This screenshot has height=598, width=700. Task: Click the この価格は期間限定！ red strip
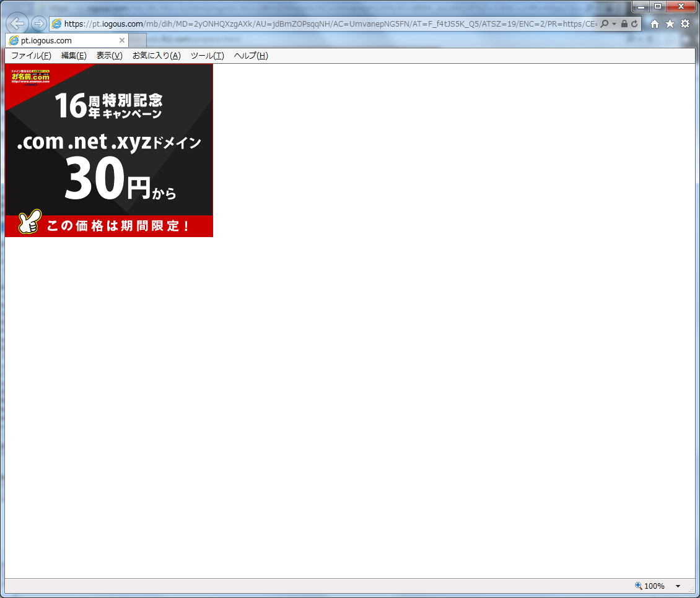click(109, 226)
